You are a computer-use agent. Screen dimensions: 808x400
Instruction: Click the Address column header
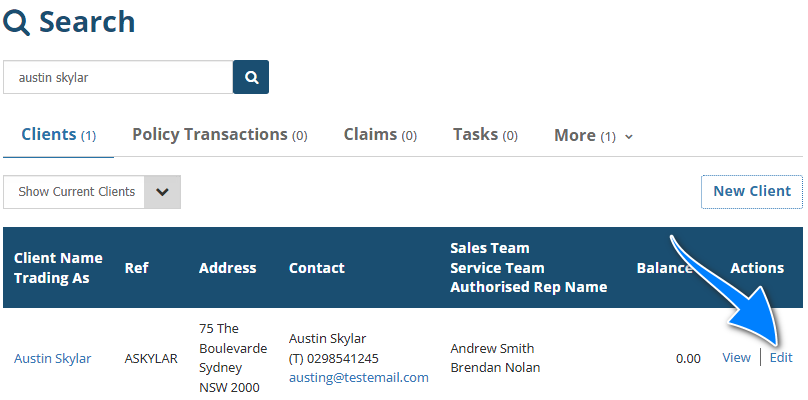[227, 268]
